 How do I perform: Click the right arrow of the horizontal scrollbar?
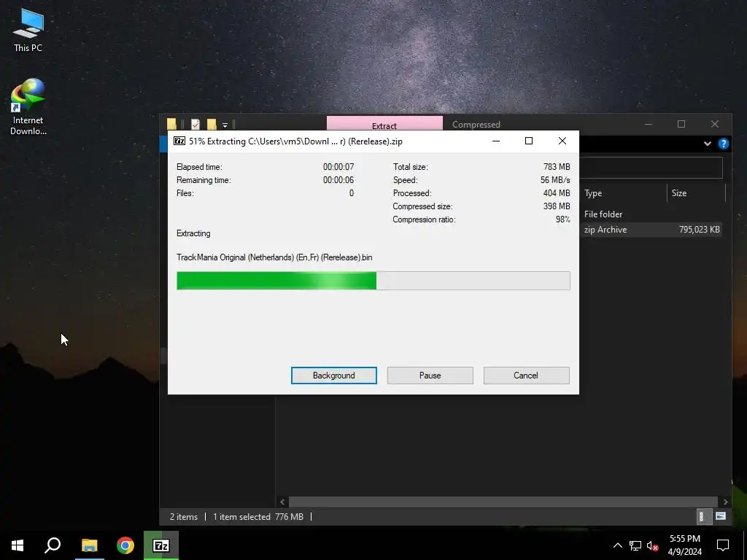click(x=725, y=502)
